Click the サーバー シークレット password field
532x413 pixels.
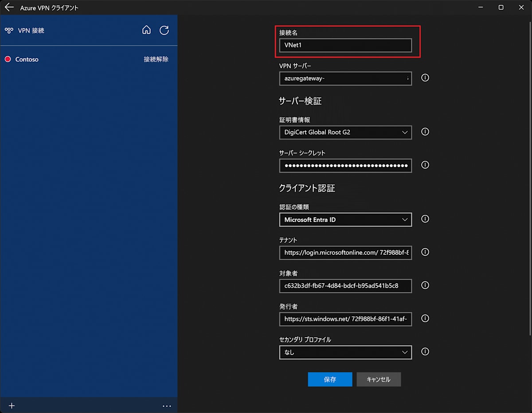point(345,165)
